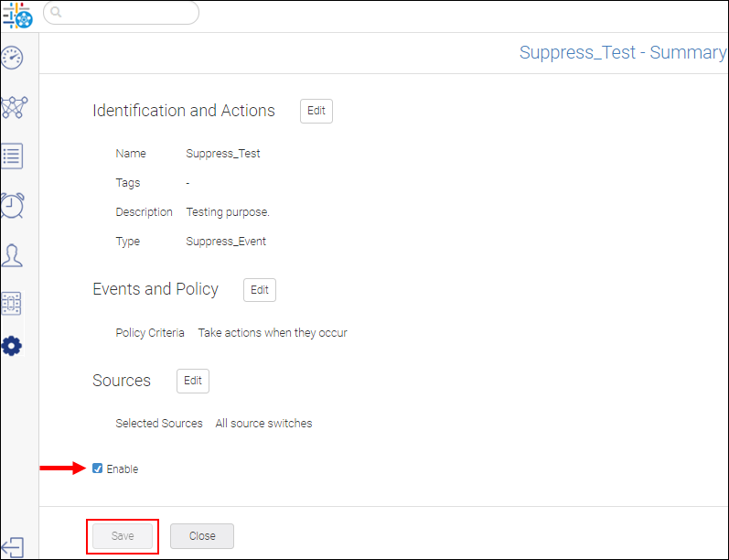729x560 pixels.
Task: Click the magnifier icon in search box
Action: [x=57, y=13]
